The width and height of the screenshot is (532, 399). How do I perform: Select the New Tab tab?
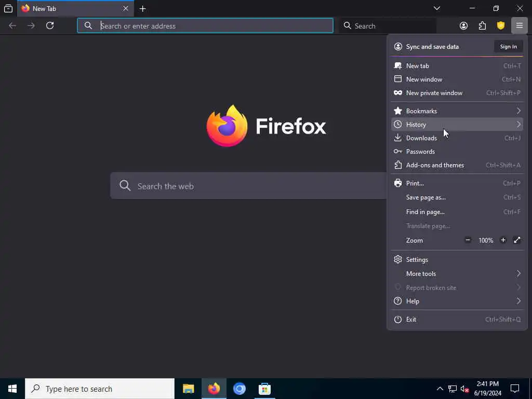pos(75,8)
